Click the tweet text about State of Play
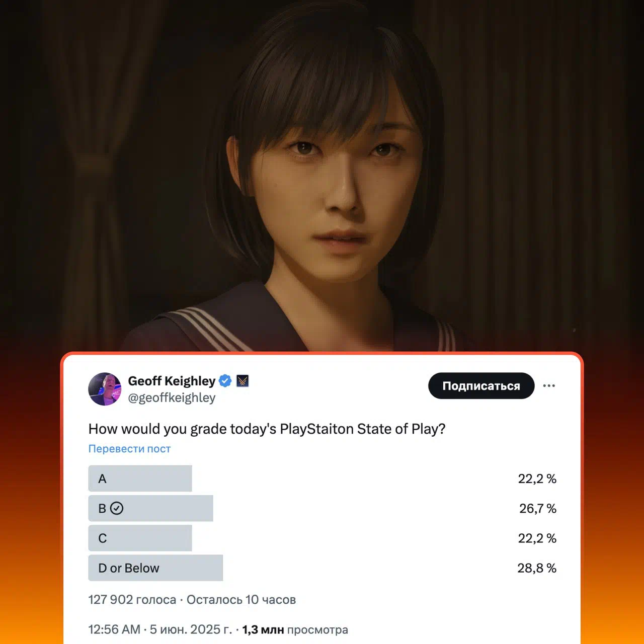The image size is (644, 644). click(267, 429)
